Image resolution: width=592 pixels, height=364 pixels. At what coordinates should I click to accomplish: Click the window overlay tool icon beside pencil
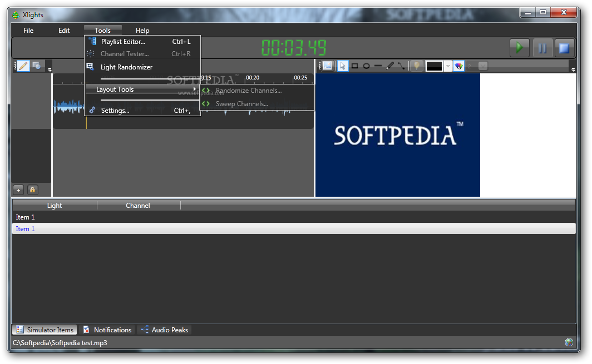coord(37,66)
